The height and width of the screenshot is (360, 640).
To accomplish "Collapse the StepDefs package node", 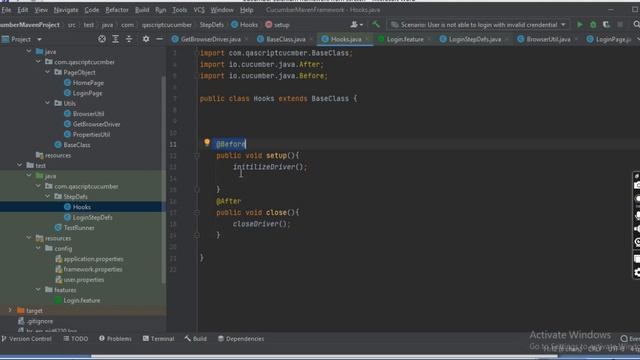I will point(47,196).
